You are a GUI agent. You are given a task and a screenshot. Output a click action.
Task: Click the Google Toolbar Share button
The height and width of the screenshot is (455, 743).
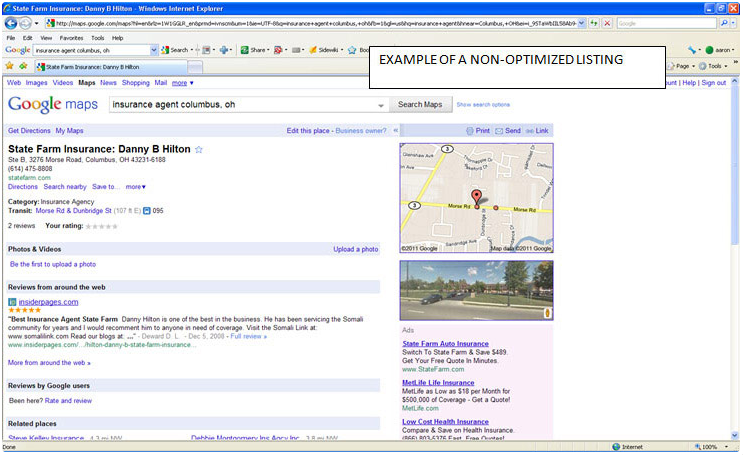pos(254,50)
